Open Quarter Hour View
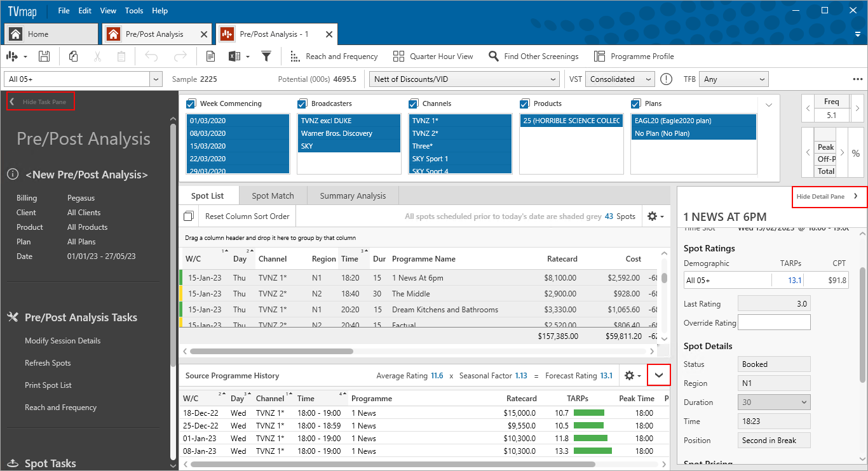 tap(433, 56)
